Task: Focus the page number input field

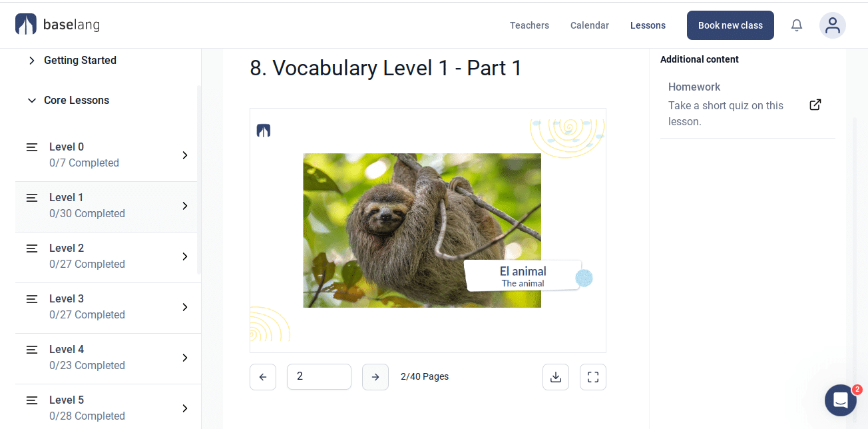Action: pyautogui.click(x=319, y=376)
